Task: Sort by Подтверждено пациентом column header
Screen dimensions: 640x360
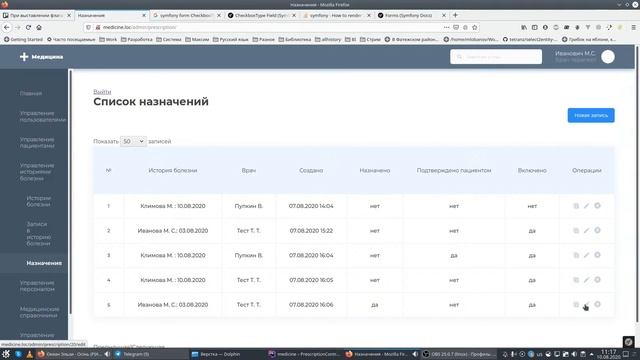Action: (x=454, y=171)
